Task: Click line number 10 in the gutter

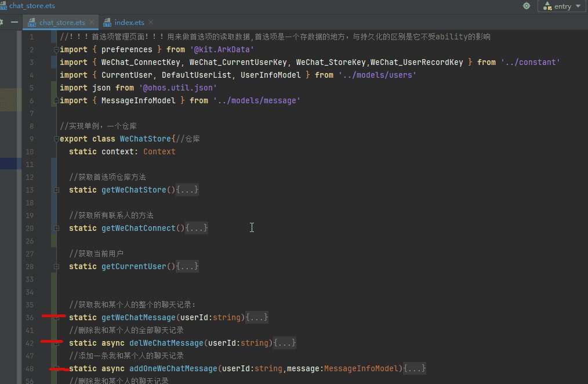Action: tap(30, 152)
